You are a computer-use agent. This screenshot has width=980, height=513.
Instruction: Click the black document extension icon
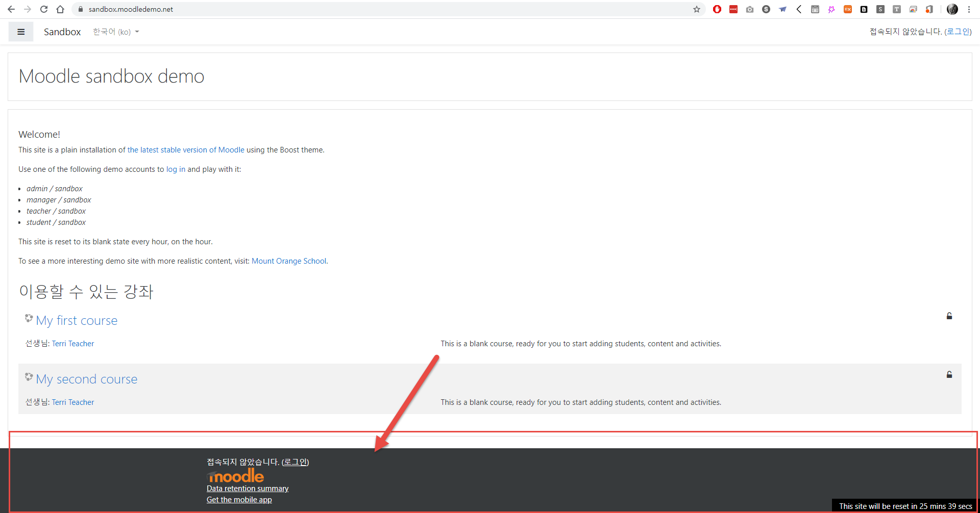point(864,9)
